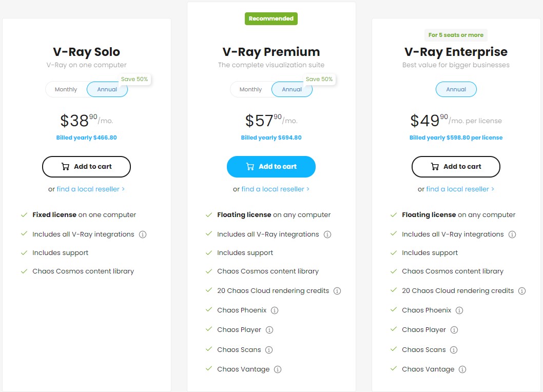Select Annual billing for V-Ray Premium
Image resolution: width=543 pixels, height=392 pixels.
click(292, 89)
